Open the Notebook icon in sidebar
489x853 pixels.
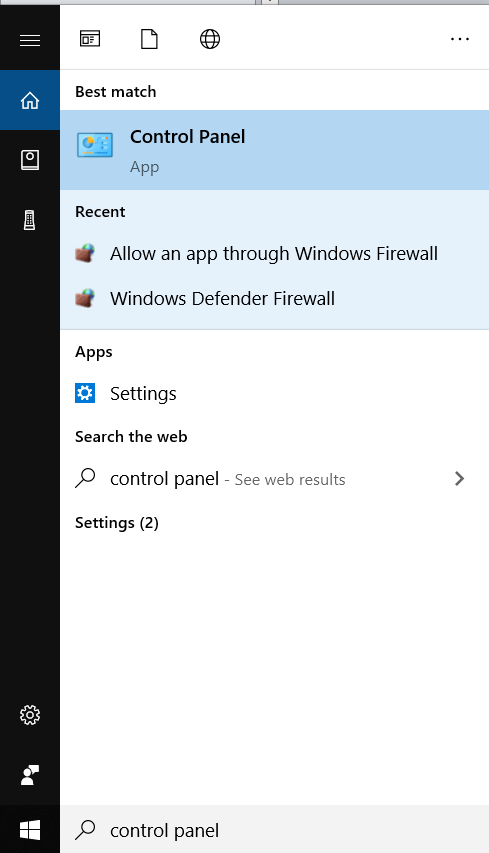pos(30,160)
